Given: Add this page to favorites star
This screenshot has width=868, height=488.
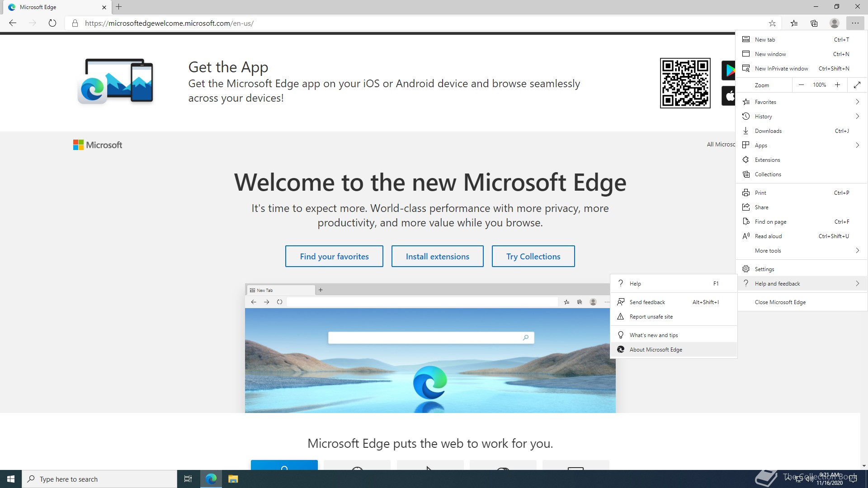Looking at the screenshot, I should point(772,23).
